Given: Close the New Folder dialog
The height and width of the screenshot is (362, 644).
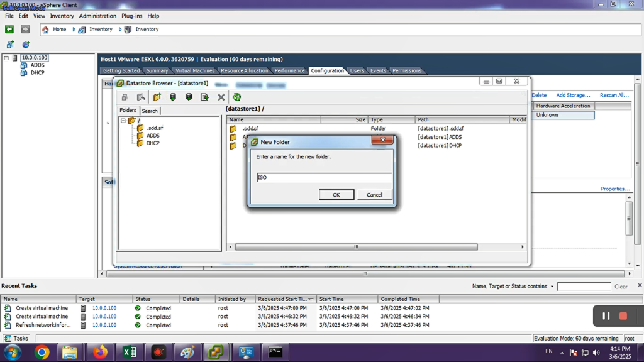Looking at the screenshot, I should point(383,140).
